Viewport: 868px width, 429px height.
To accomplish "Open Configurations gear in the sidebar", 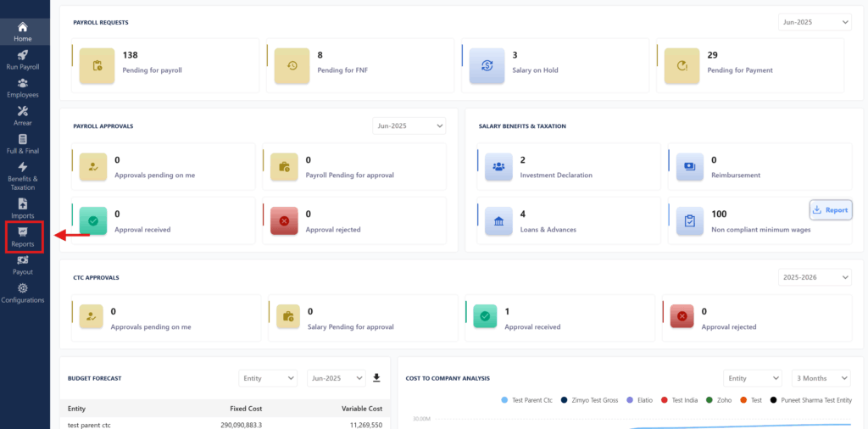I will pyautogui.click(x=23, y=293).
